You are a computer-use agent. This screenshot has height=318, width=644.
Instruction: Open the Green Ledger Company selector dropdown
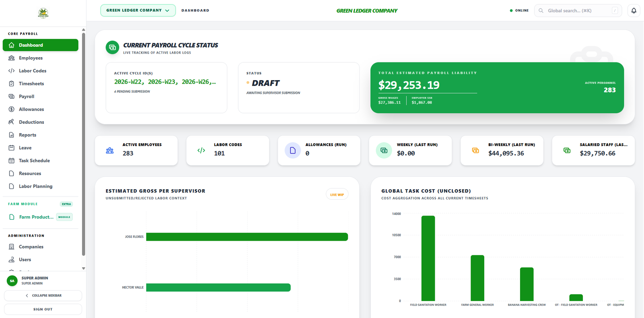coord(138,10)
